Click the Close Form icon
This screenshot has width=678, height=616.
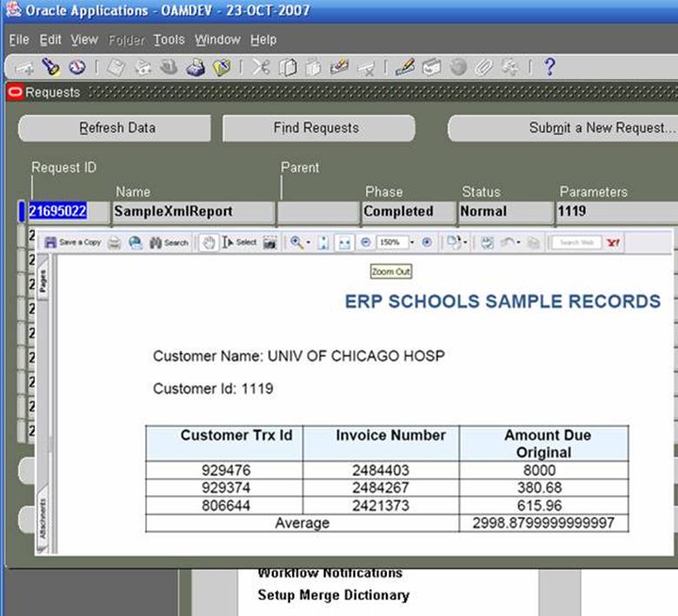click(222, 68)
